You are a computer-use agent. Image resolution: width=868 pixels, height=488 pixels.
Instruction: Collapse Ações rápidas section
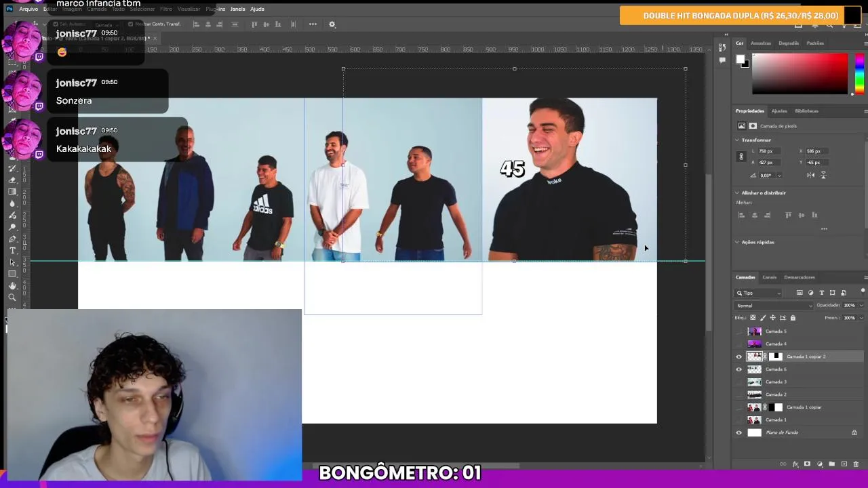point(737,242)
